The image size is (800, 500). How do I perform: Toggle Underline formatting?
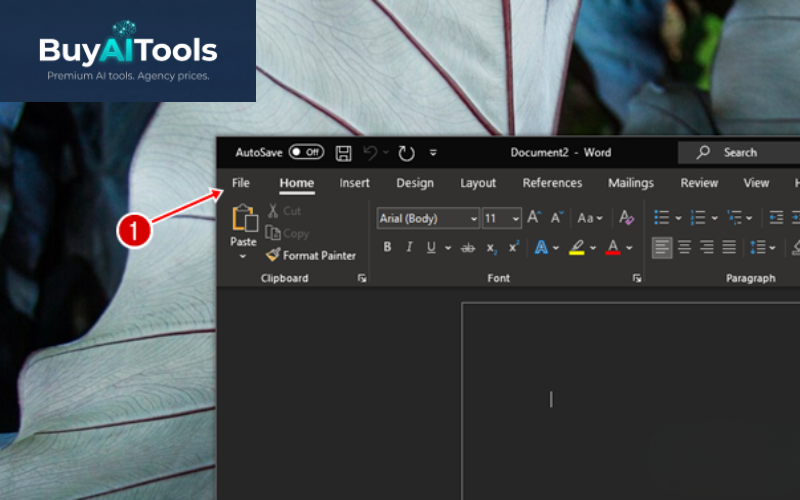tap(431, 247)
